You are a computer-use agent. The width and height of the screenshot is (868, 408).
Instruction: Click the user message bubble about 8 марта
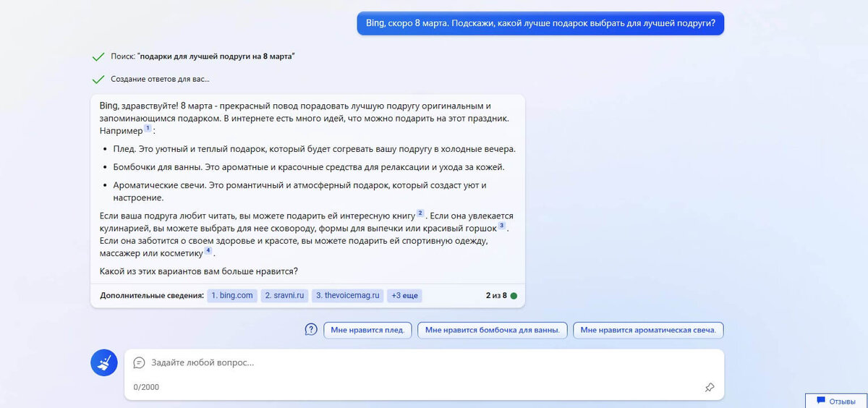540,22
